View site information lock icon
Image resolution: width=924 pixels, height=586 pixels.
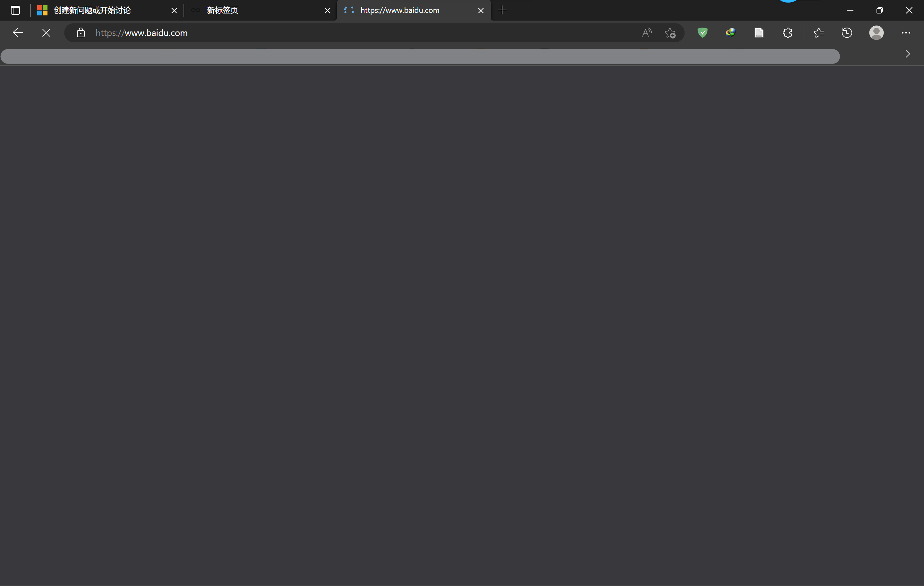[81, 33]
